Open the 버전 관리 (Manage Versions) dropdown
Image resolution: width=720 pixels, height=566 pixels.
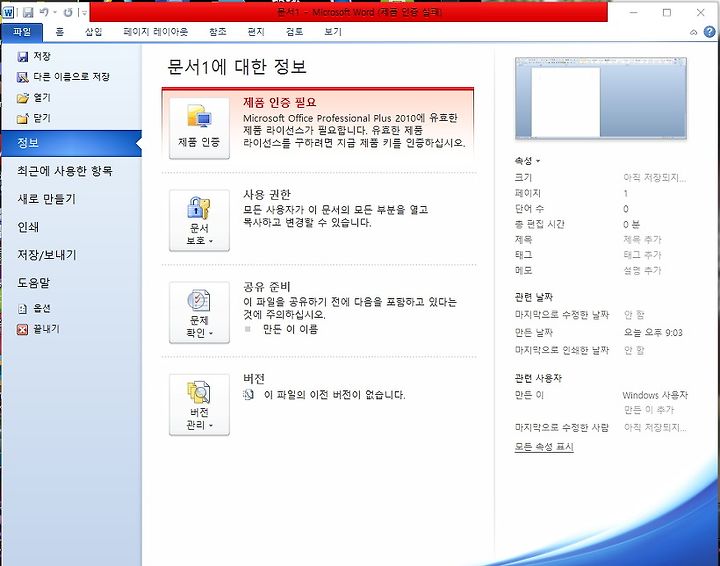tap(199, 405)
